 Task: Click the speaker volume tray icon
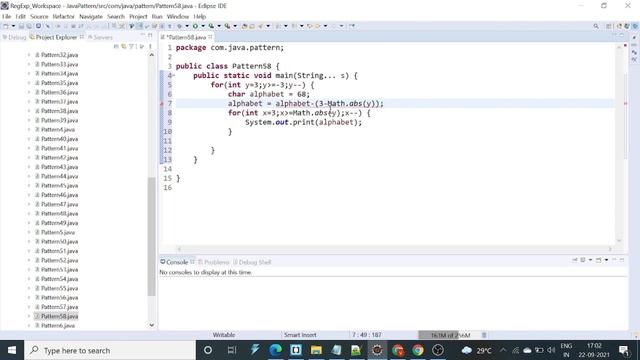click(551, 350)
